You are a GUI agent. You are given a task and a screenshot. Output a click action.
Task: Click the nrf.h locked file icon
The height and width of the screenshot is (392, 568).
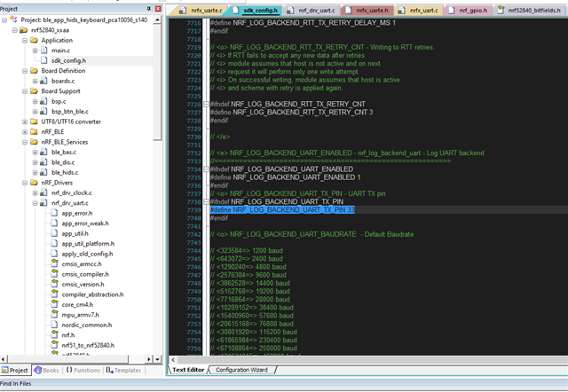pyautogui.click(x=54, y=334)
